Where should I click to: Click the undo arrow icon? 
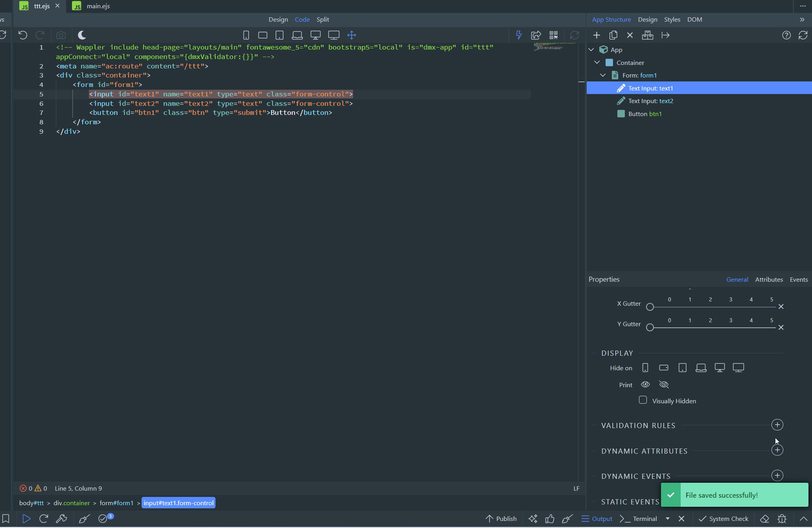(x=23, y=35)
